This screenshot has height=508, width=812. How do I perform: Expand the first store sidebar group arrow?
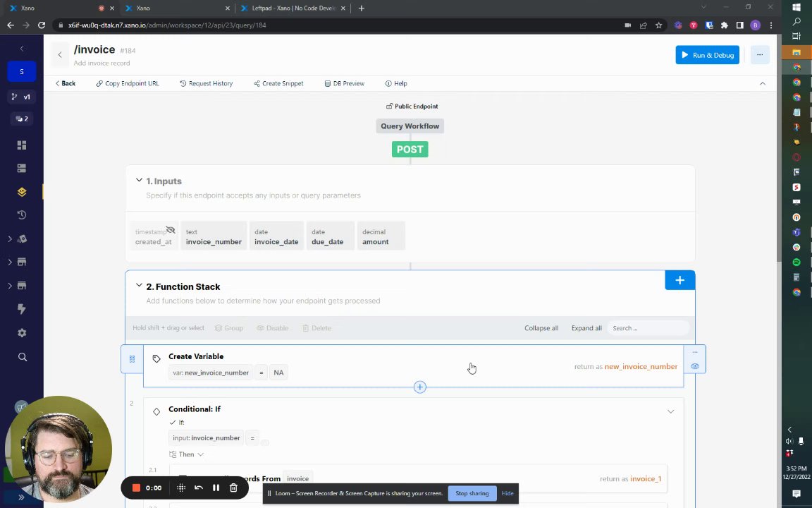10,262
